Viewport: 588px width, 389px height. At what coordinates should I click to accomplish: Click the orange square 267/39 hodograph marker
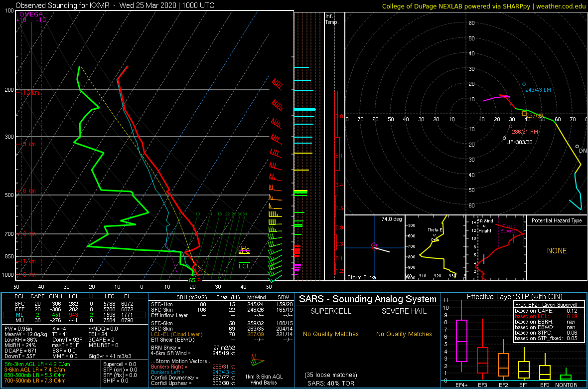point(524,113)
